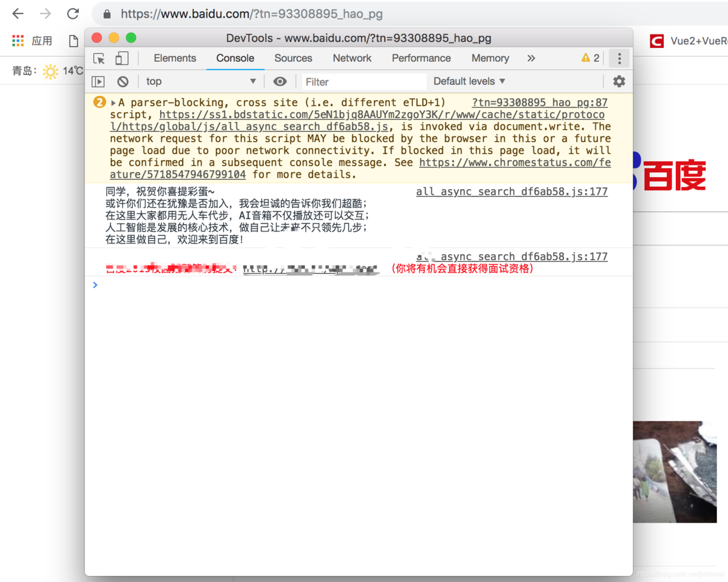
Task: Toggle the device toolbar icon
Action: (122, 58)
